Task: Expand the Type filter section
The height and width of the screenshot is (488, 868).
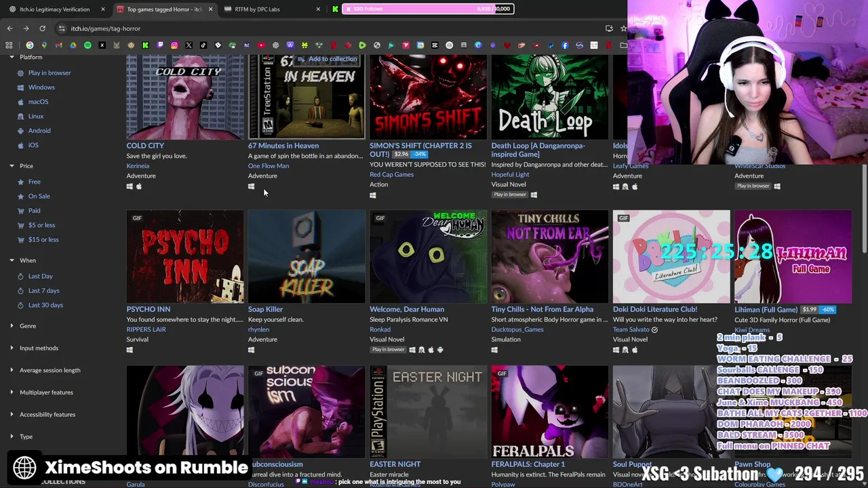Action: (x=20, y=436)
